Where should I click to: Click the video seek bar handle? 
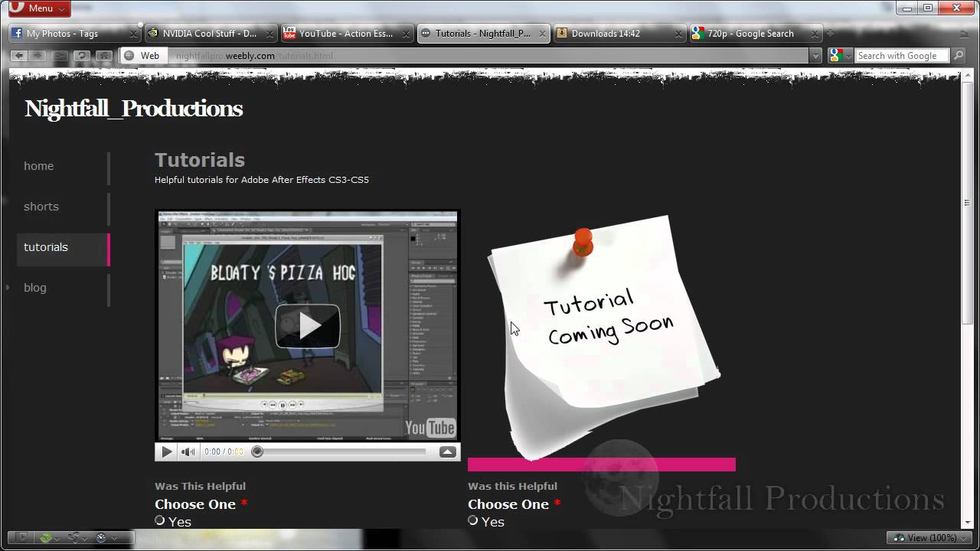pyautogui.click(x=258, y=452)
